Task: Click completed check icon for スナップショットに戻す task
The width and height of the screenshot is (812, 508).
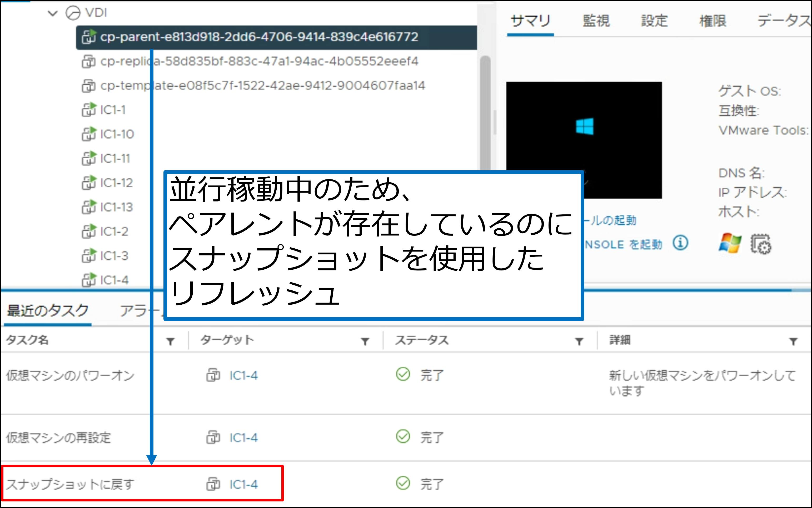Action: coord(403,483)
